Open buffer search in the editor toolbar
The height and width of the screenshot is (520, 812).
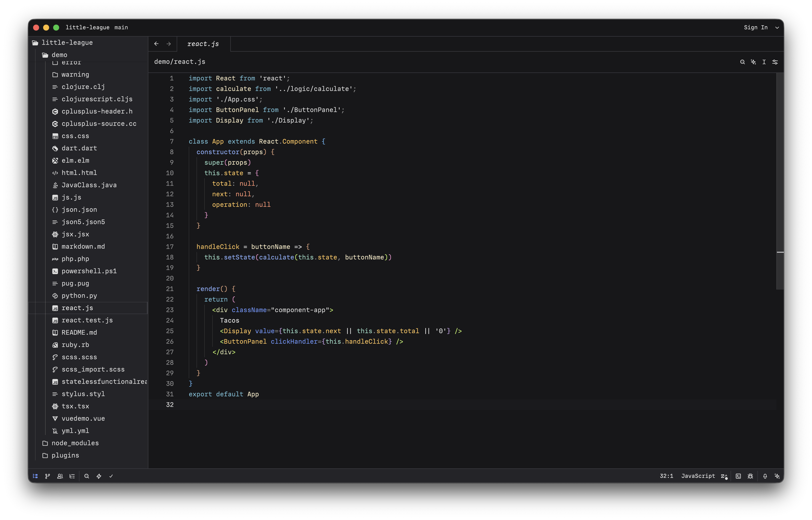point(743,62)
